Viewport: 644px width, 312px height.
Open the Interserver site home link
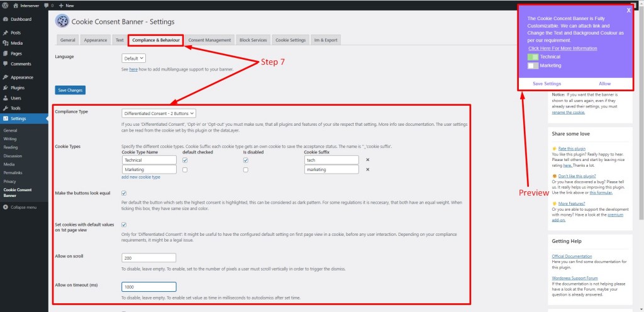pos(27,6)
